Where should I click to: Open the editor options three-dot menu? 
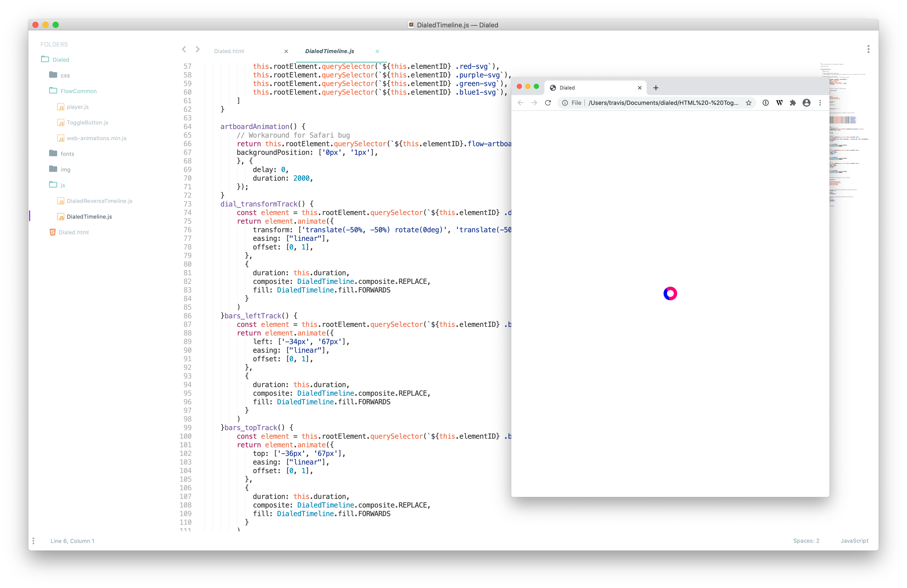click(x=869, y=49)
